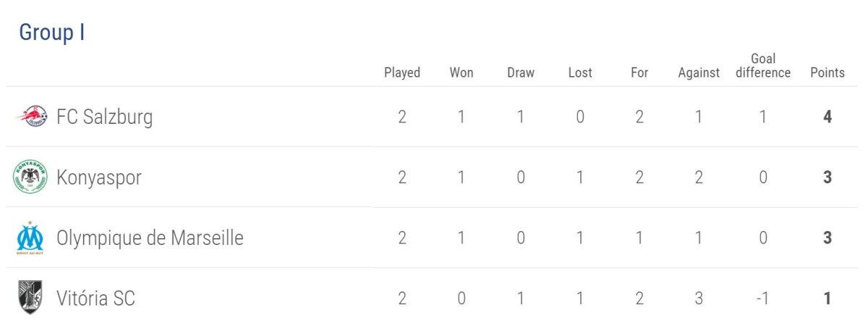
Task: Click the Against column header
Action: tap(699, 72)
